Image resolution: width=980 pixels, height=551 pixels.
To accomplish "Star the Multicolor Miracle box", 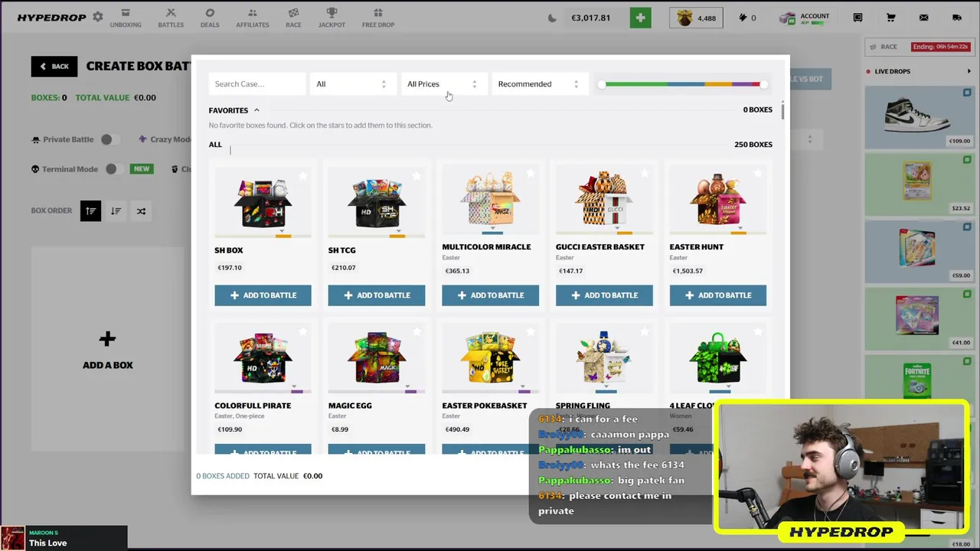I will point(531,174).
